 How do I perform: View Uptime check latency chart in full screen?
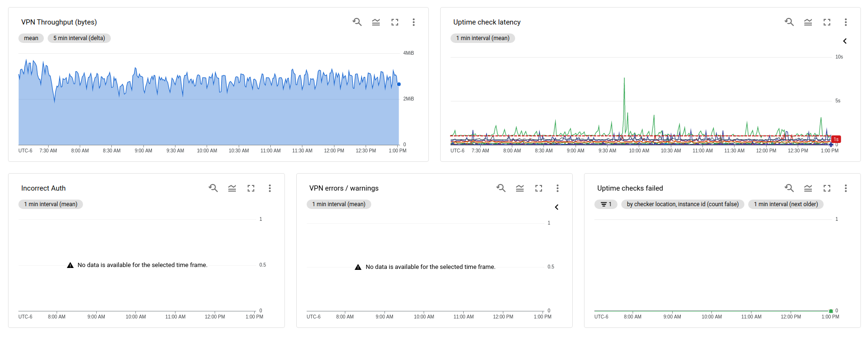pyautogui.click(x=827, y=22)
